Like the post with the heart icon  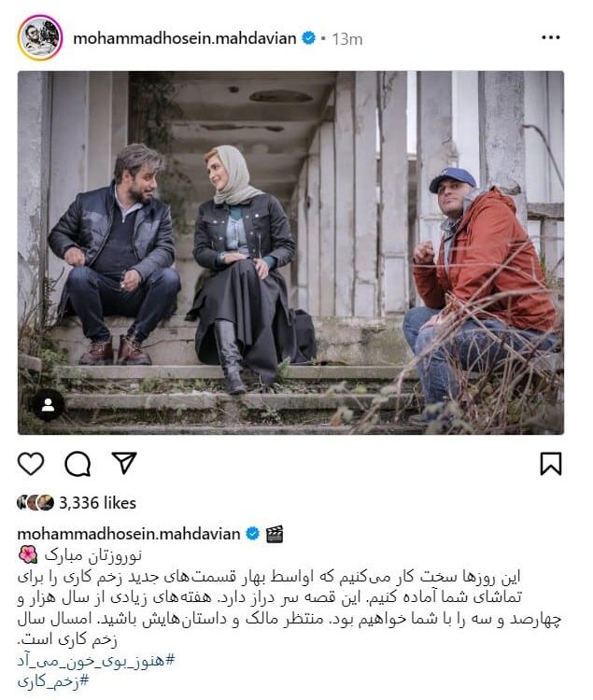31,463
